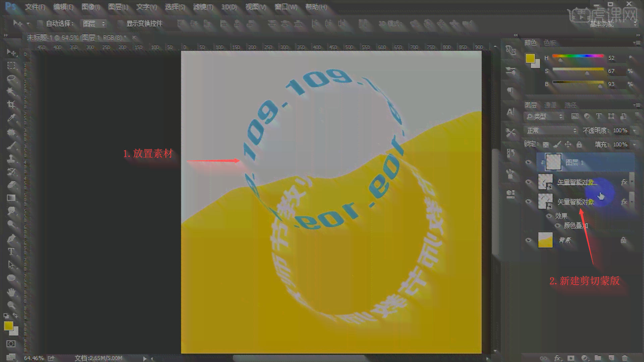644x362 pixels.
Task: Collapse effects of upper 矢量智能对象 layer
Action: 632,182
